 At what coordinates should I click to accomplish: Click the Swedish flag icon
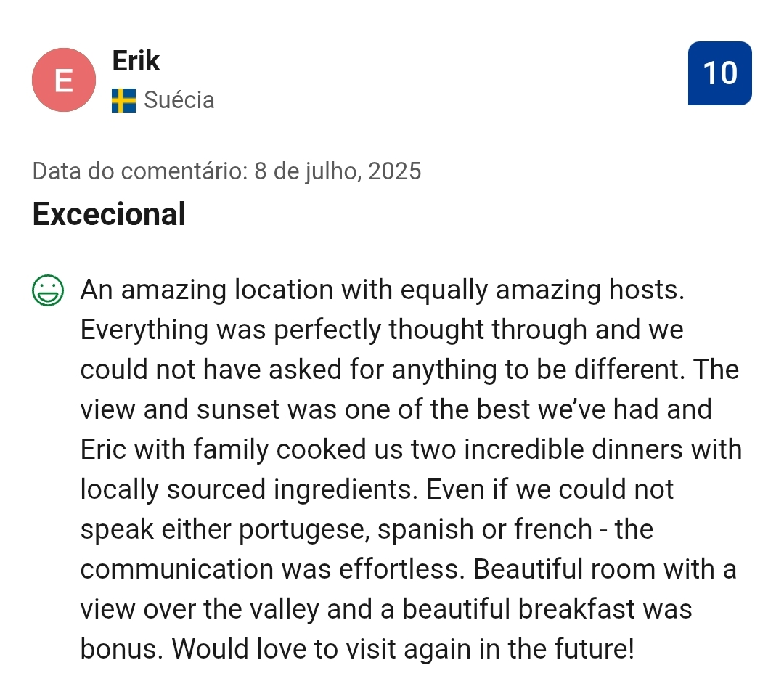pyautogui.click(x=123, y=100)
